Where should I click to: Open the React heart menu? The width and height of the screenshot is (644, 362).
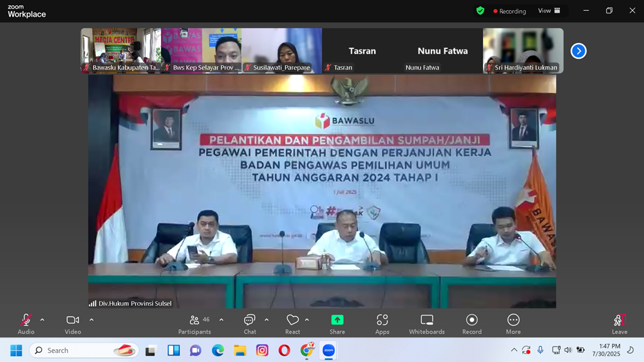click(292, 324)
